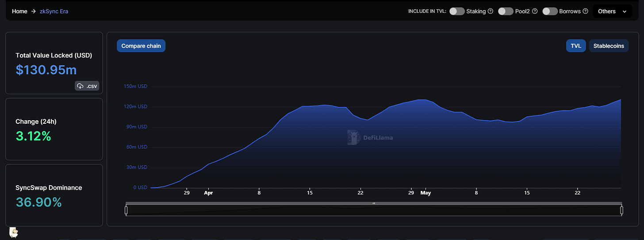Click the Change (24h) label
Image resolution: width=644 pixels, height=240 pixels.
coord(36,122)
